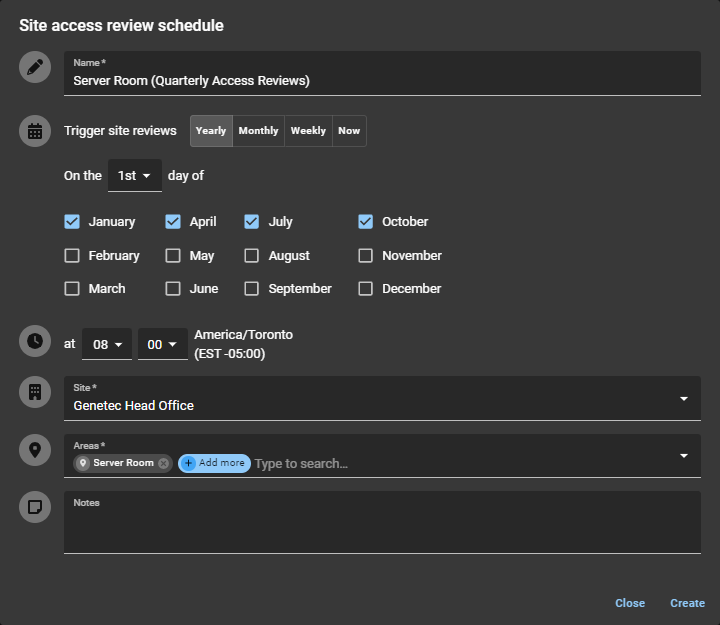
Task: Click into the Notes text area
Action: [x=382, y=522]
